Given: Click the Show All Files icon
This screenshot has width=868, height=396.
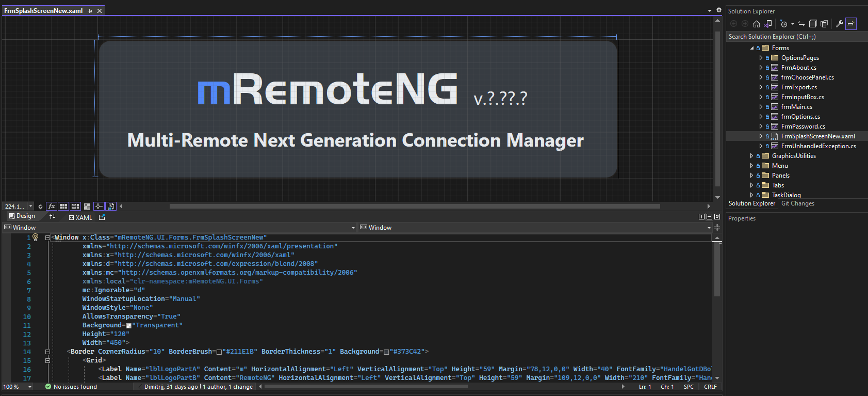Looking at the screenshot, I should [824, 24].
